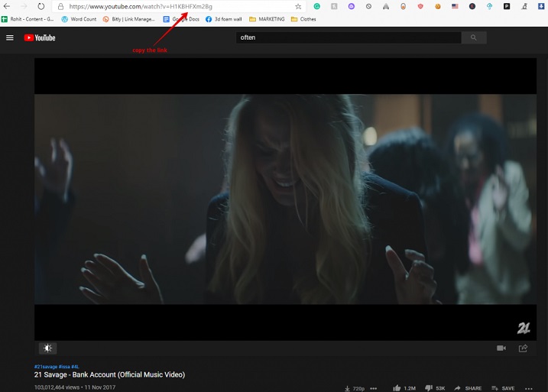Click the export share icon below player

coord(523,348)
